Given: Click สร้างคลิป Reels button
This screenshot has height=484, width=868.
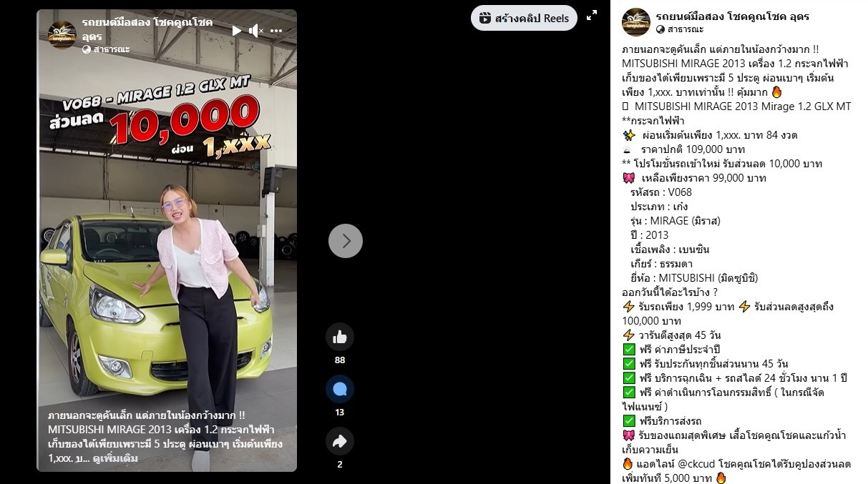Looking at the screenshot, I should [524, 18].
